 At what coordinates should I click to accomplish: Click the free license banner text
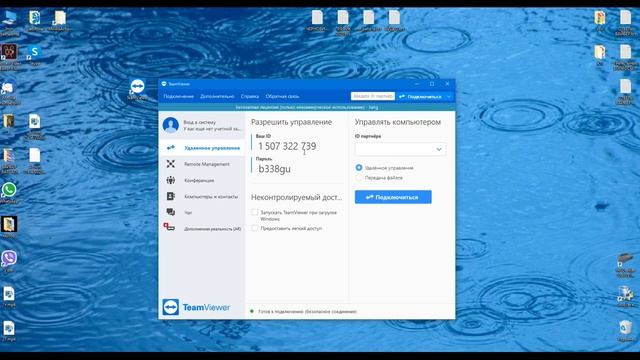pyautogui.click(x=307, y=107)
